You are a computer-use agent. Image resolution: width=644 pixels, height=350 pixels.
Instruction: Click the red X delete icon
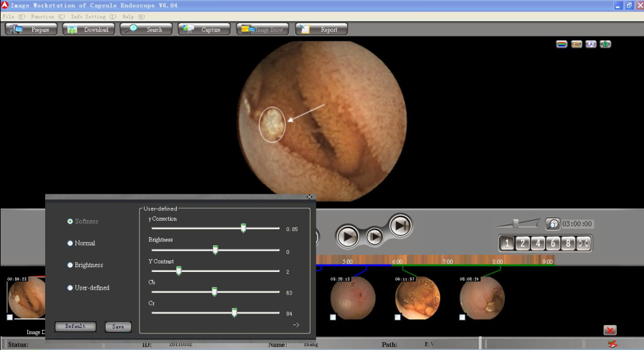pos(610,330)
